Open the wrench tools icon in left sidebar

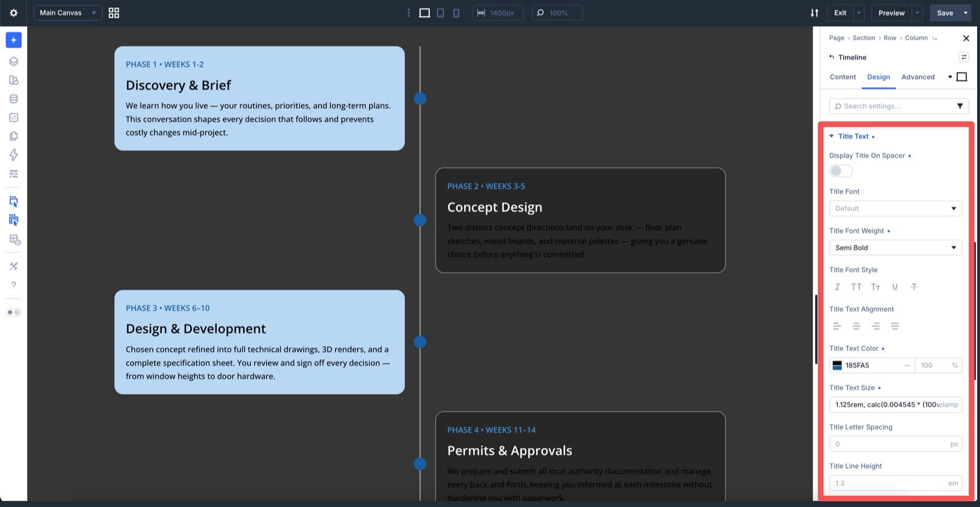(x=14, y=266)
